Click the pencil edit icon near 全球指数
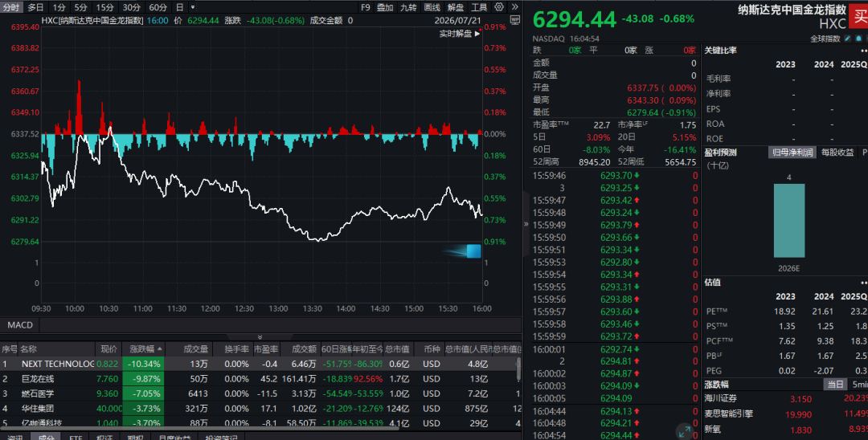868x440 pixels. pyautogui.click(x=848, y=39)
